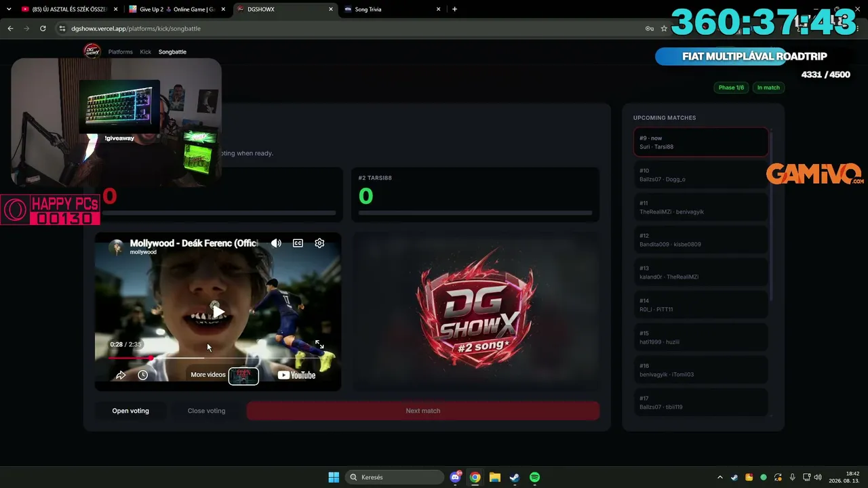Open the Platforms nav item
The width and height of the screenshot is (868, 488).
pyautogui.click(x=121, y=52)
